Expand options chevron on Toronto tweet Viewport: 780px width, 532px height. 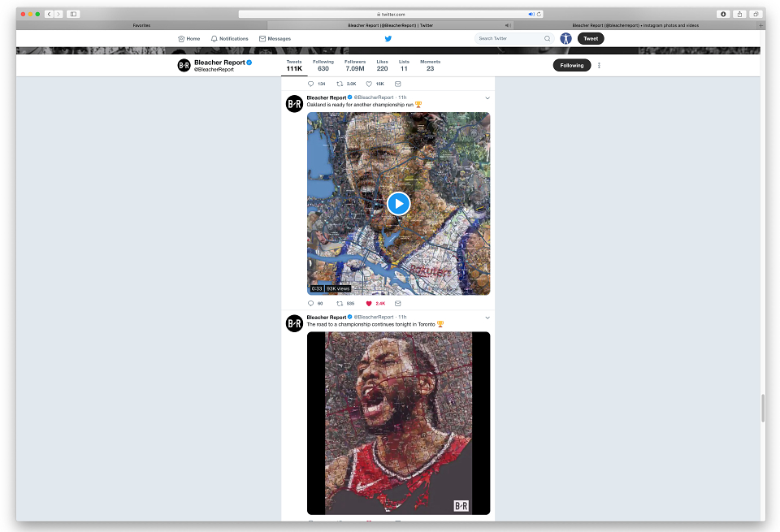click(x=487, y=318)
